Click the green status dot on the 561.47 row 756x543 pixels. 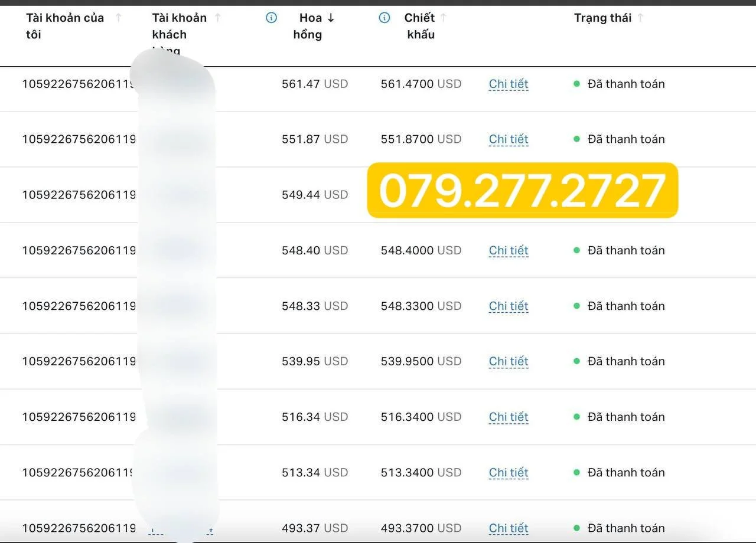pyautogui.click(x=576, y=84)
